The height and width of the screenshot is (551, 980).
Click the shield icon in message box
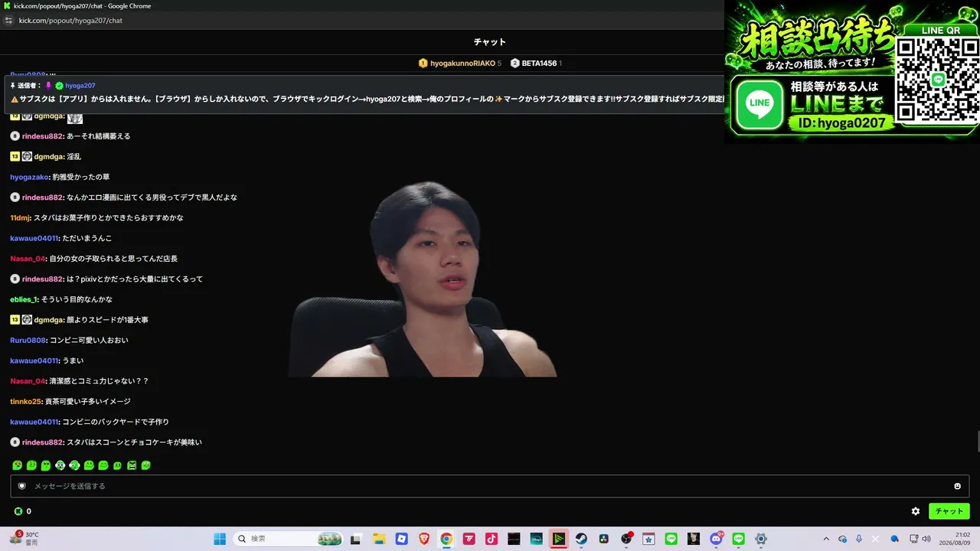click(22, 486)
